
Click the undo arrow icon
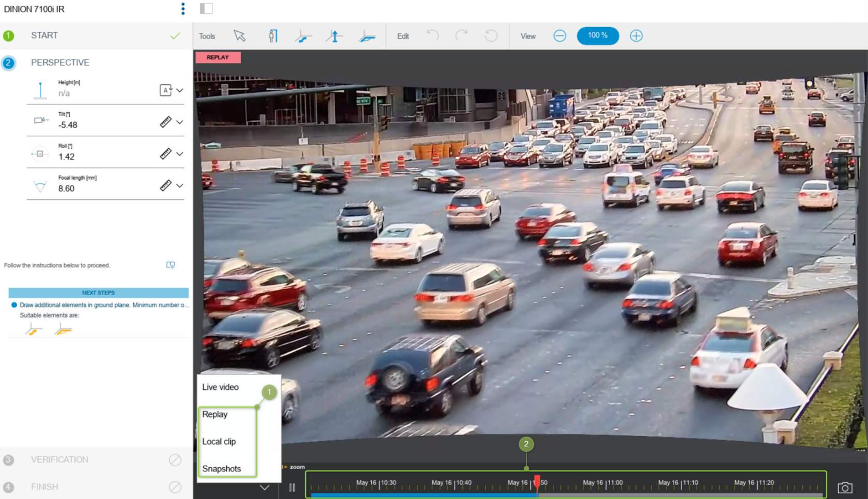tap(432, 36)
